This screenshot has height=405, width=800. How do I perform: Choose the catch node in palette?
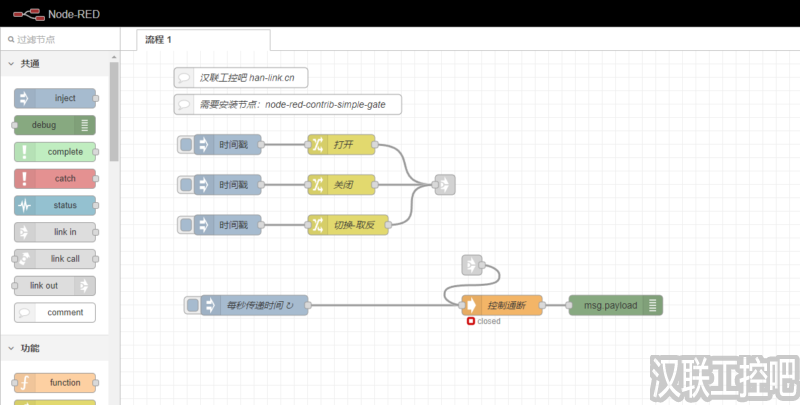[x=56, y=178]
